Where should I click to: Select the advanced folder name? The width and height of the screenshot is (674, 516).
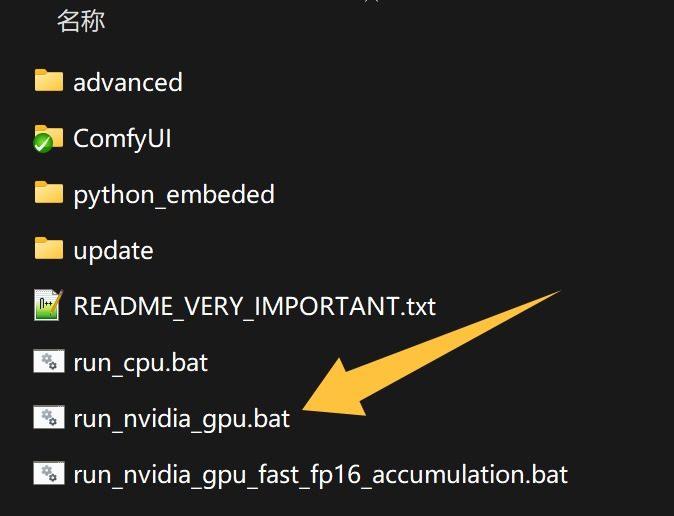click(128, 82)
